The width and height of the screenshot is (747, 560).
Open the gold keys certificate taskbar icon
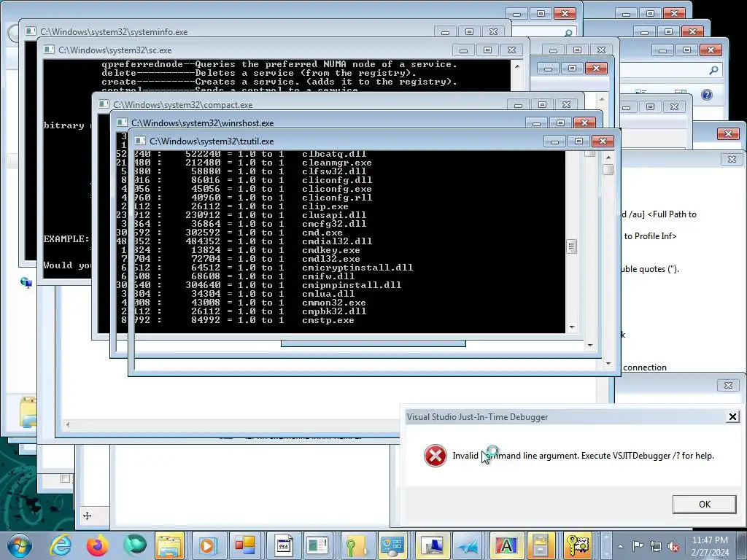(x=578, y=545)
